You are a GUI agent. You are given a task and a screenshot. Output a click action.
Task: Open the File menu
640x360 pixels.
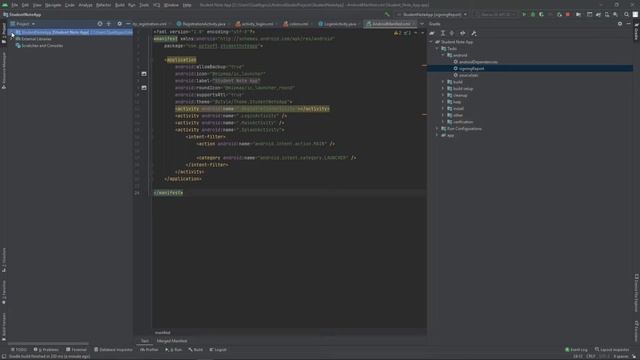coord(15,5)
